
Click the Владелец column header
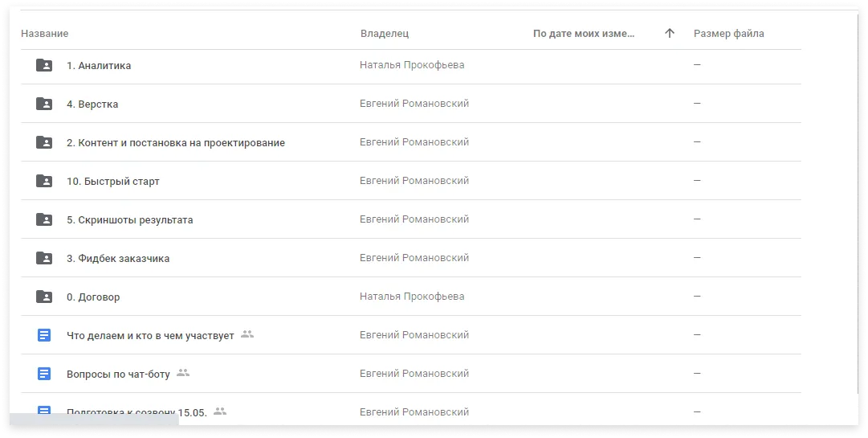(384, 33)
